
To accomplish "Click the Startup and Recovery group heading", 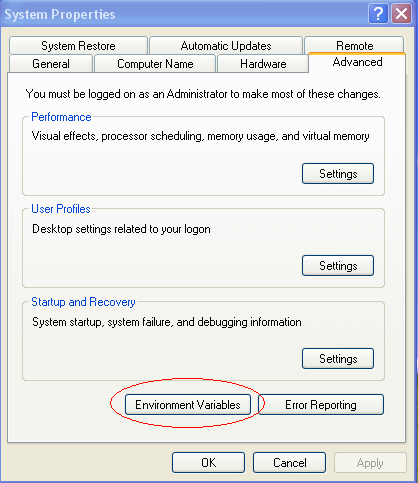I will coord(83,302).
